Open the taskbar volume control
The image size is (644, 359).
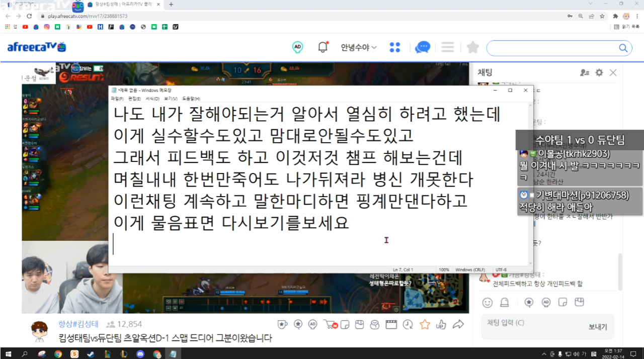[576, 353]
